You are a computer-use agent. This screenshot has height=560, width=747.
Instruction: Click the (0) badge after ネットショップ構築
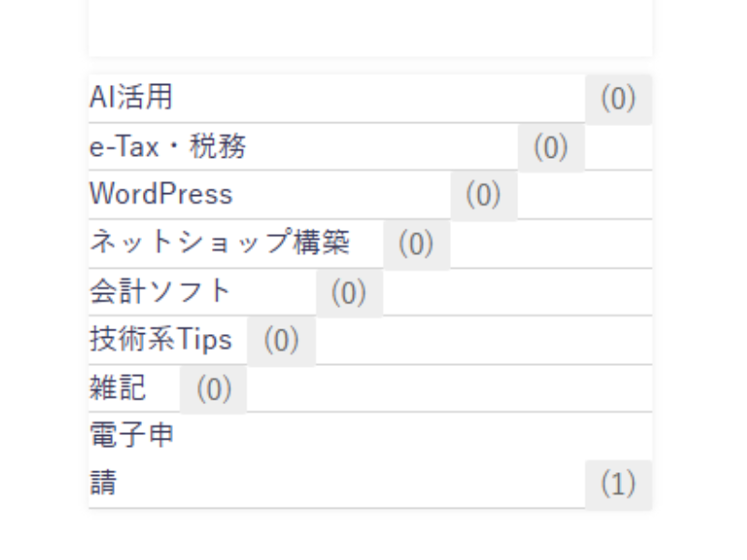416,245
